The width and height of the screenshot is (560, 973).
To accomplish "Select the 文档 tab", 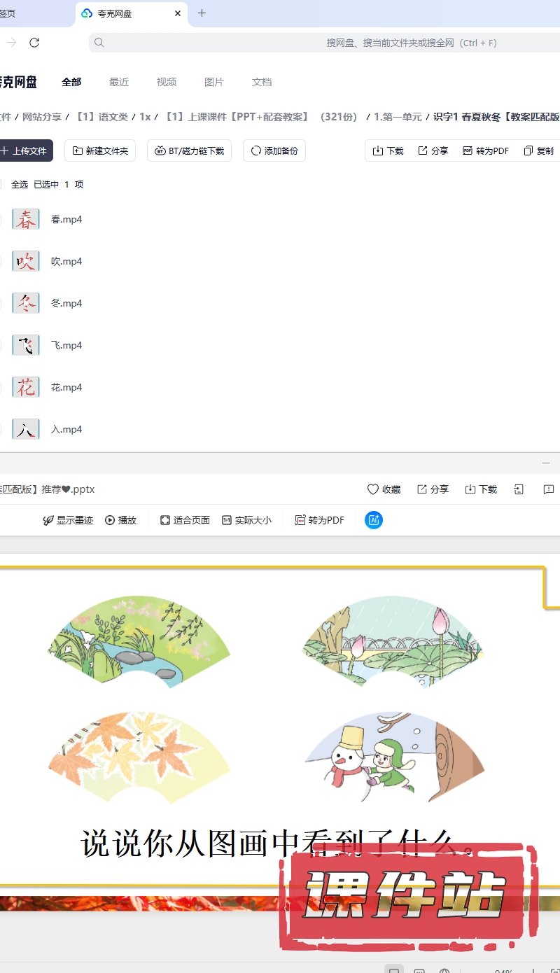I will point(262,82).
